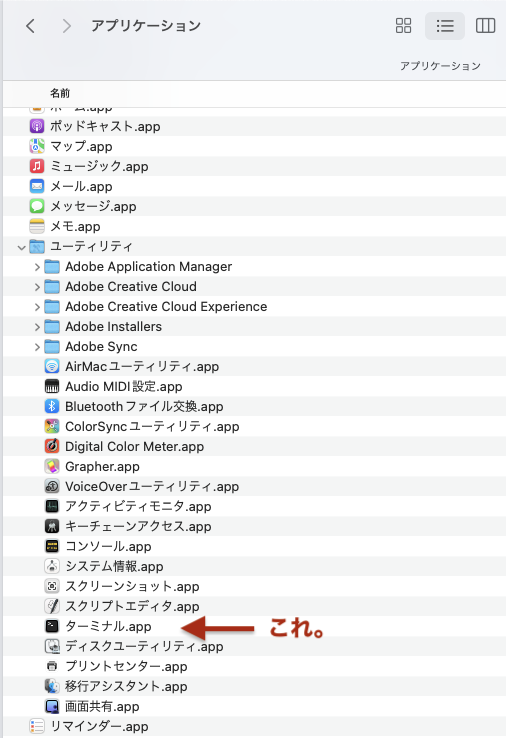Viewport: 506px width, 738px height.
Task: Click the ColorSyncユーティリティ.app icon
Action: [52, 426]
